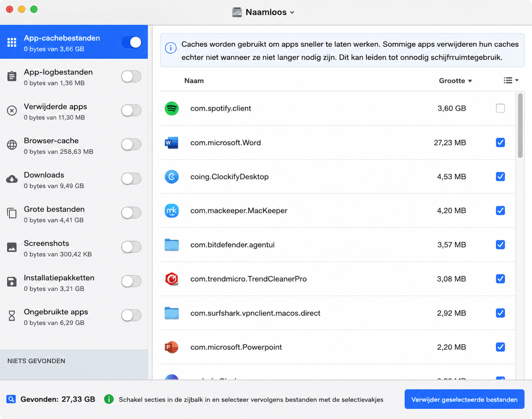The height and width of the screenshot is (419, 532).
Task: Open the Grote bestanden section
Action: [74, 213]
